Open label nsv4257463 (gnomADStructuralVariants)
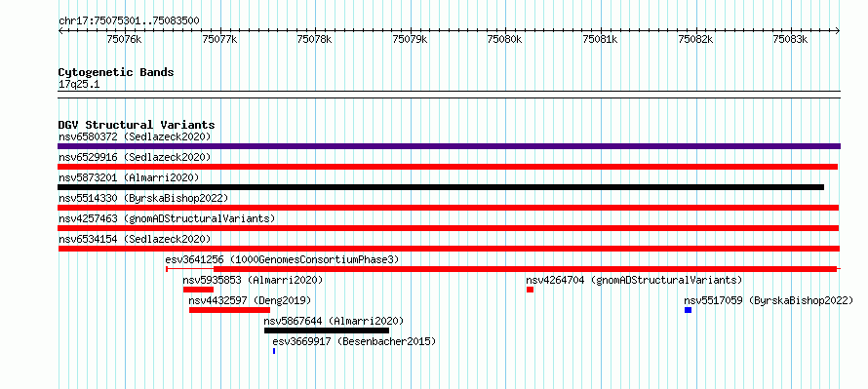This screenshot has width=868, height=389. click(x=167, y=218)
